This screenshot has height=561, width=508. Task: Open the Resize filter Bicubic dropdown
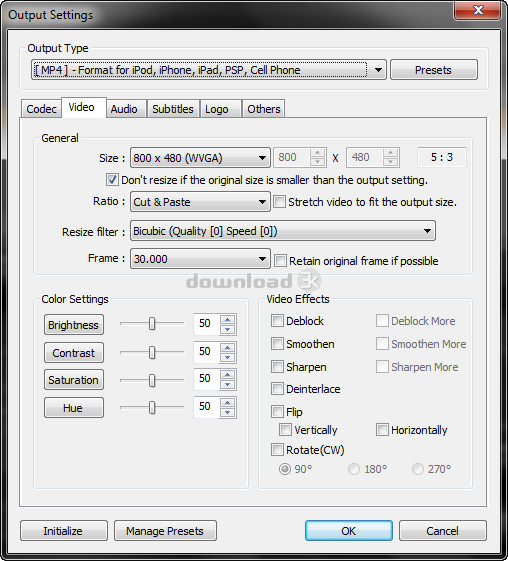coord(283,231)
